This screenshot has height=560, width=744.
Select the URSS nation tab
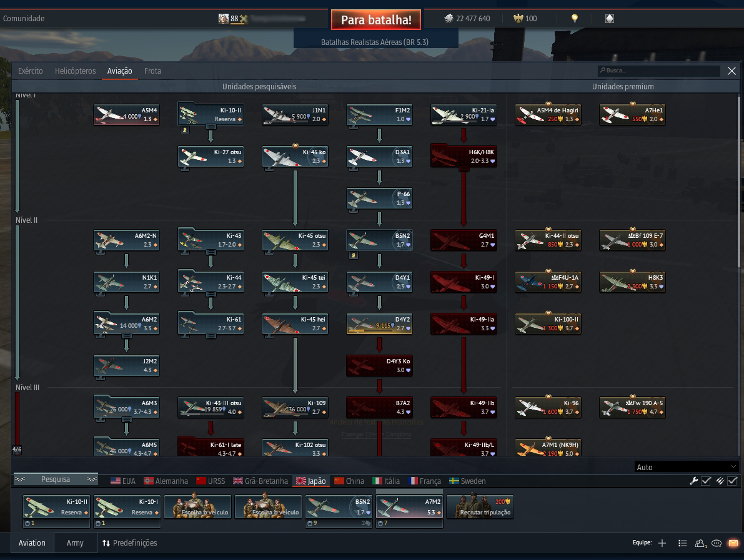(211, 481)
